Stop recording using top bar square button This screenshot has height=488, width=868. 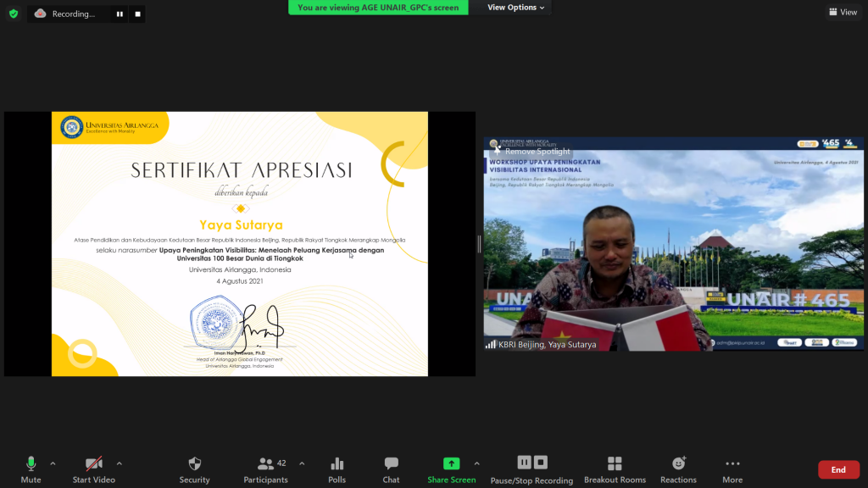(x=137, y=14)
